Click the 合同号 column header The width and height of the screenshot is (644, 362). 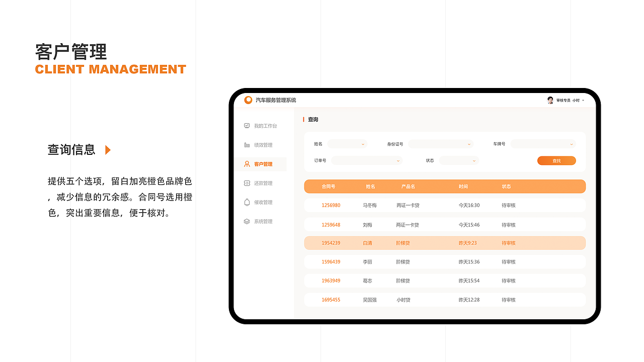tap(329, 187)
